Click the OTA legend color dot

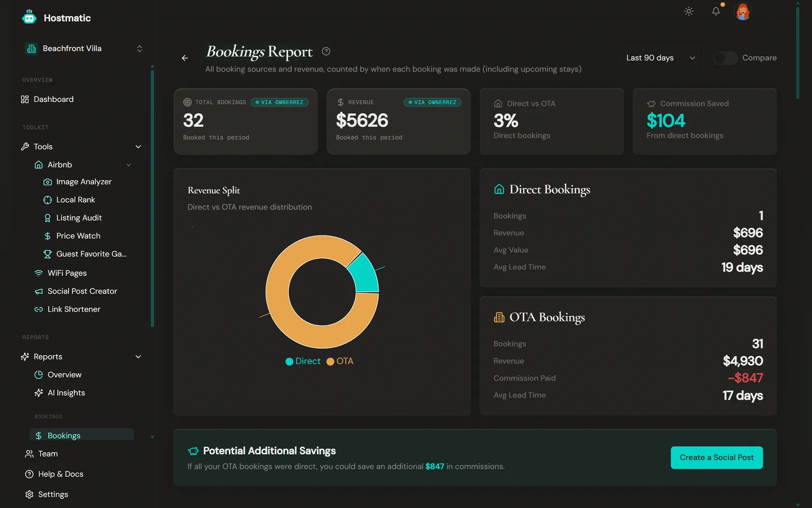[x=330, y=362]
